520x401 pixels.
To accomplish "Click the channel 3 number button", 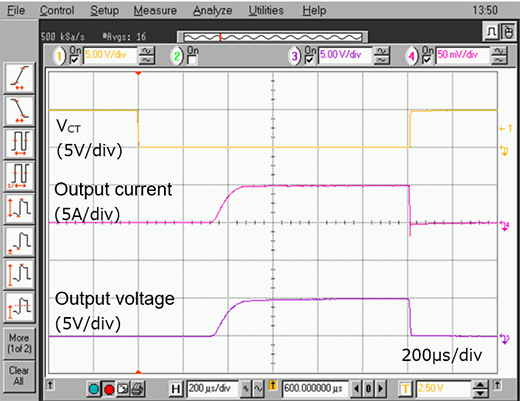I will click(x=295, y=56).
